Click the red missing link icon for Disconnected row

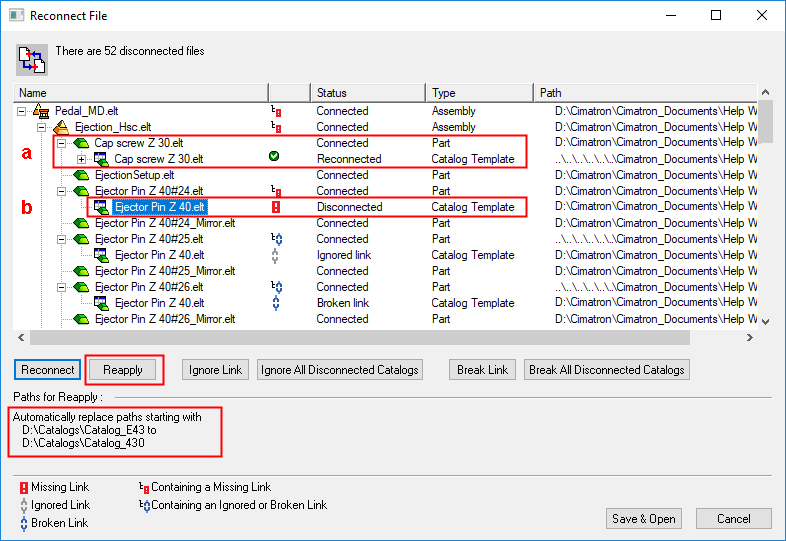tap(276, 207)
